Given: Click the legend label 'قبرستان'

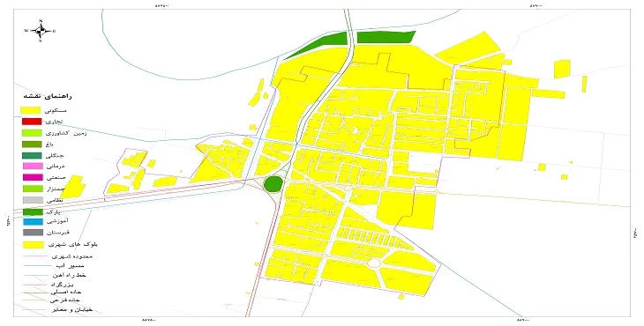Looking at the screenshot, I should (x=58, y=233).
